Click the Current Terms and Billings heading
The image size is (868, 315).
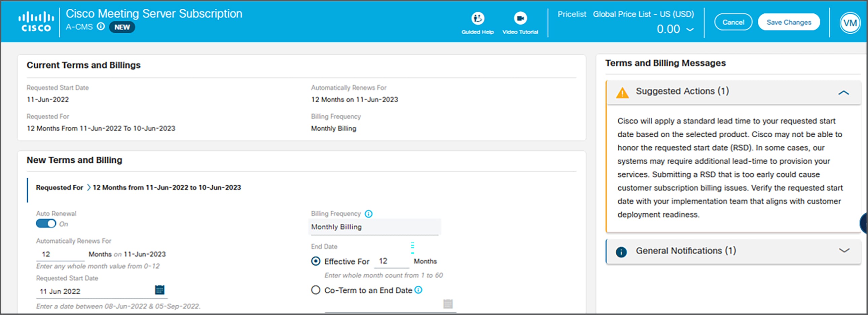tap(83, 65)
